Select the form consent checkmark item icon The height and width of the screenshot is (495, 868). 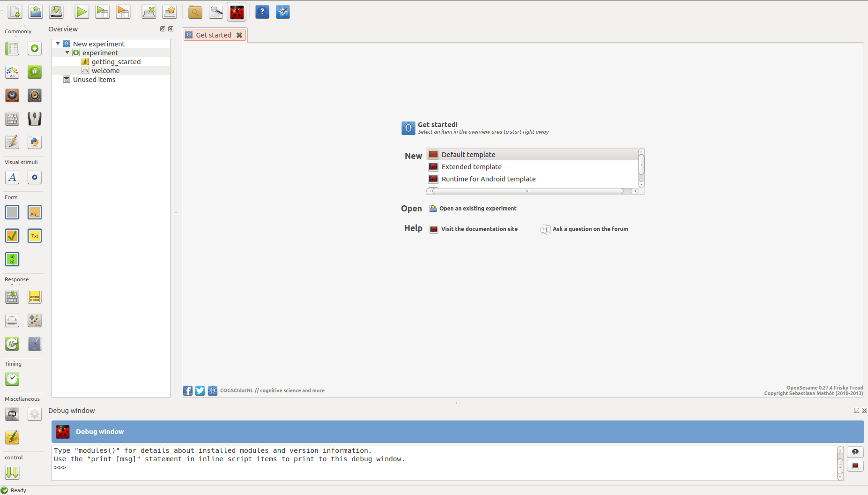coord(12,236)
